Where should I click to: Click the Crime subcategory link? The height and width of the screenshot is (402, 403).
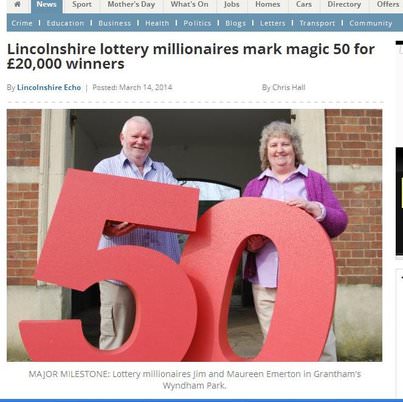22,23
